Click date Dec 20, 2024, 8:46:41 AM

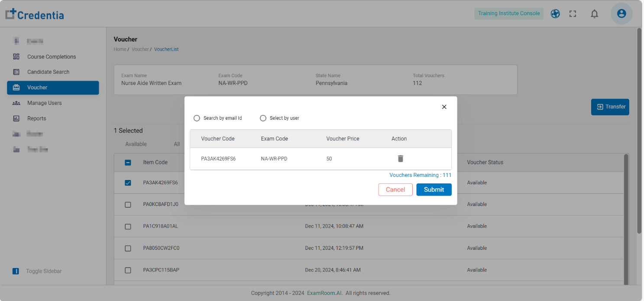pos(333,270)
